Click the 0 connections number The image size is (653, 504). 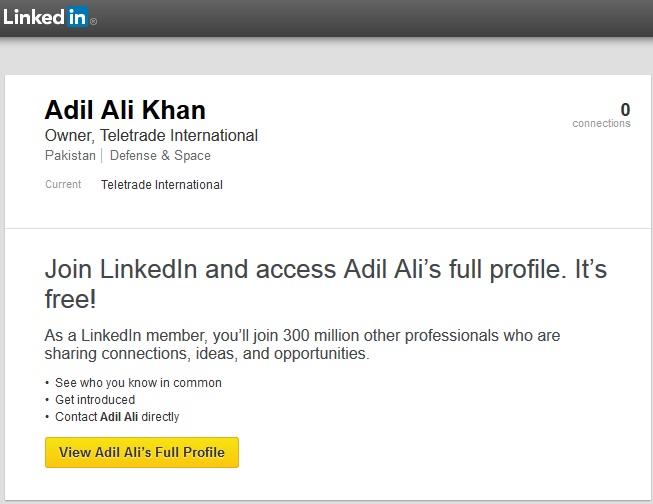625,109
